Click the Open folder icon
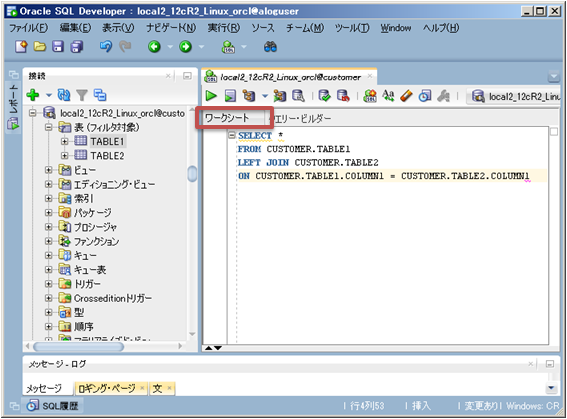Screen dimensions: 567x419 tap(40, 47)
